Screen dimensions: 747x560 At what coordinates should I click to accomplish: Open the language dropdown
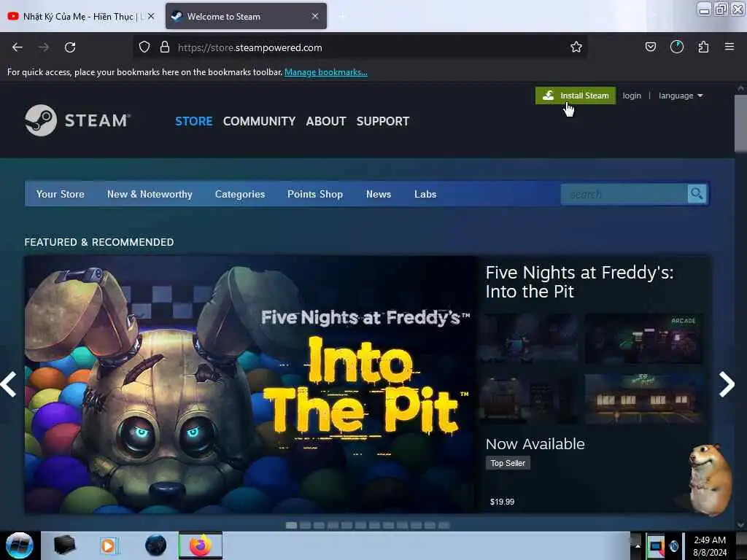point(681,96)
